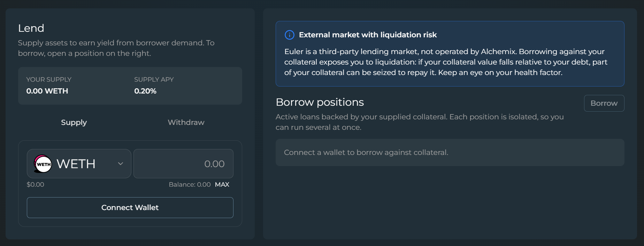
Task: Click the External market with liquidation risk title
Action: click(368, 35)
